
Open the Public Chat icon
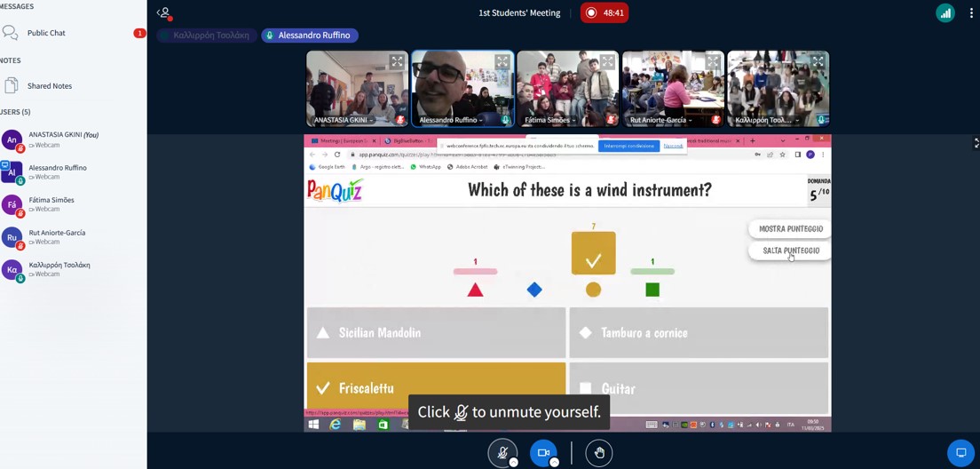(11, 33)
